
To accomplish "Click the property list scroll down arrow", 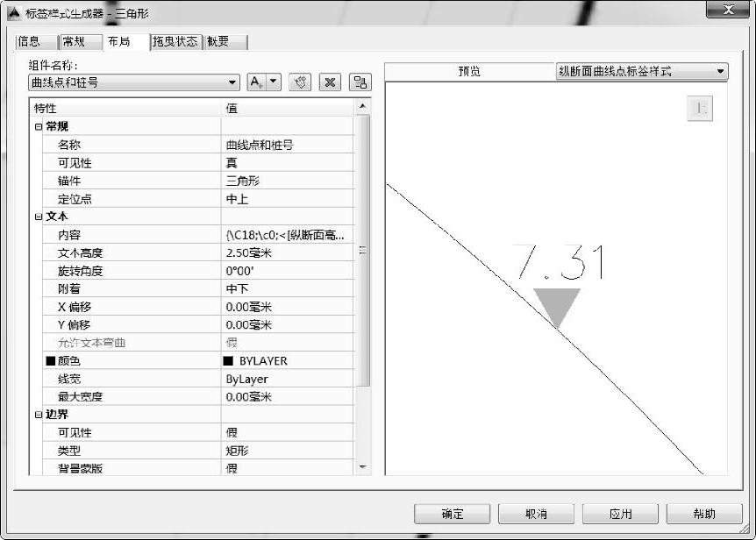I will point(362,466).
